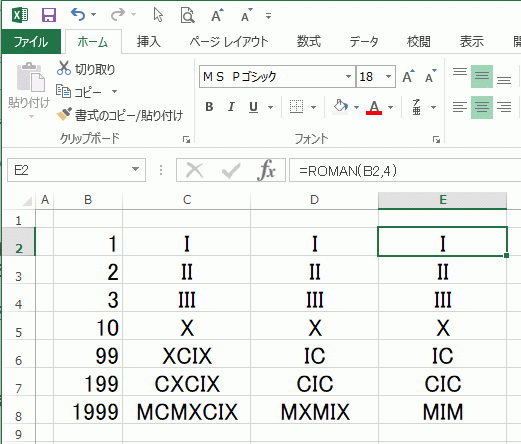The width and height of the screenshot is (521, 444).
Task: Toggle bold formatting
Action: click(x=209, y=107)
